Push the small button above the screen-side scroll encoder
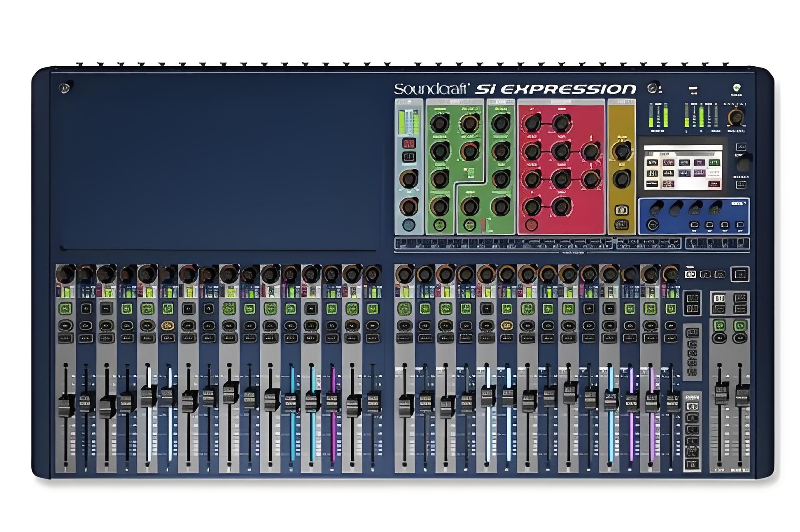Viewport: 800px width, 532px height. pyautogui.click(x=741, y=146)
